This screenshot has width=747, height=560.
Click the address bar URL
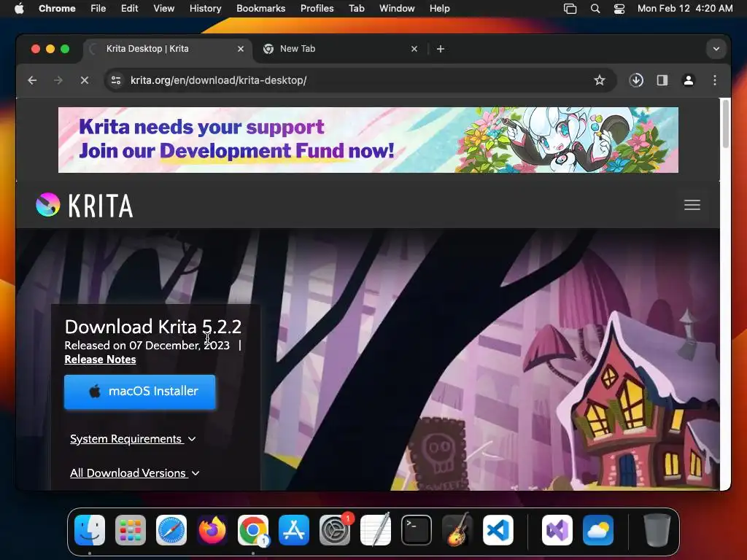pyautogui.click(x=218, y=80)
